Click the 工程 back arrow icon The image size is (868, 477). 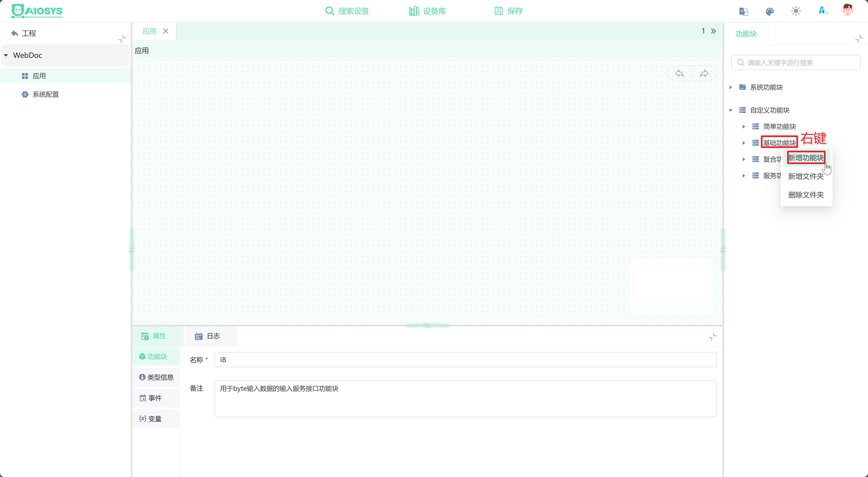(x=14, y=33)
